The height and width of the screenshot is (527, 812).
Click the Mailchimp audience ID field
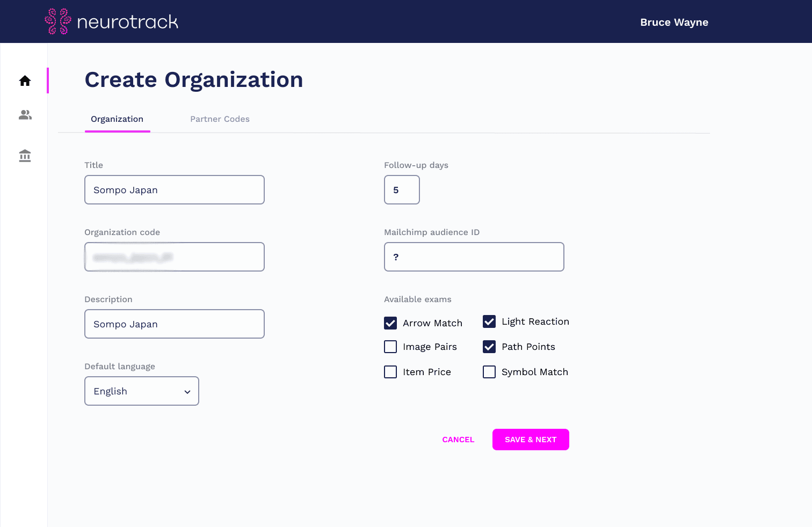point(474,257)
